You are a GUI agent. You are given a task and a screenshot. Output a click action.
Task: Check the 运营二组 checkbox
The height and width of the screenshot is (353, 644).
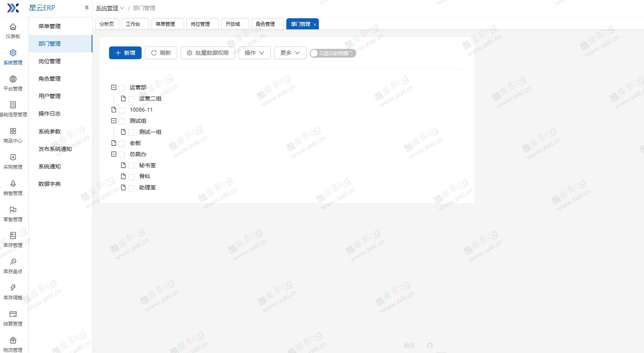[131, 99]
